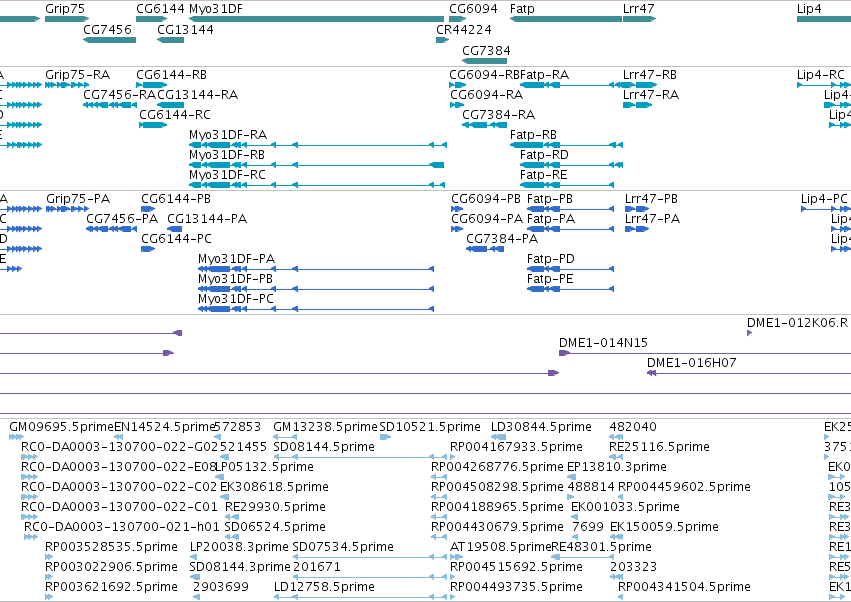Click the CG6144-PC protein label
Screen dimensions: 851x602
(x=176, y=239)
